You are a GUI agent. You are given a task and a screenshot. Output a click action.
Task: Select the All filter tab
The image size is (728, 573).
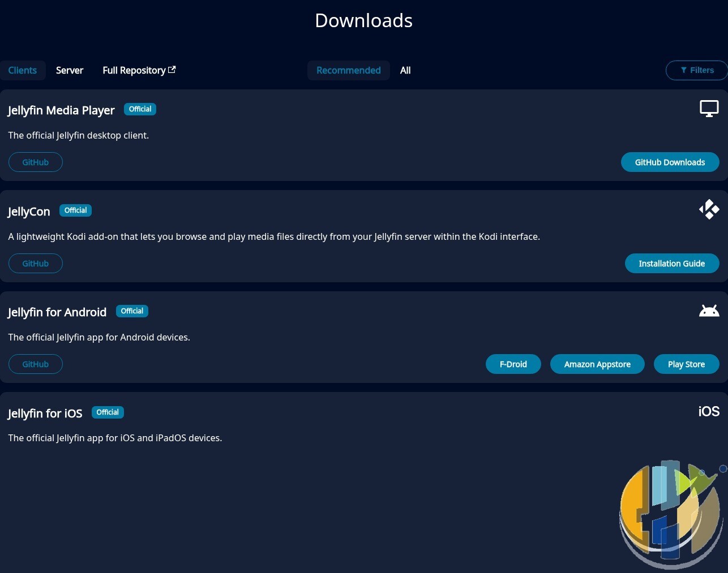pyautogui.click(x=405, y=70)
